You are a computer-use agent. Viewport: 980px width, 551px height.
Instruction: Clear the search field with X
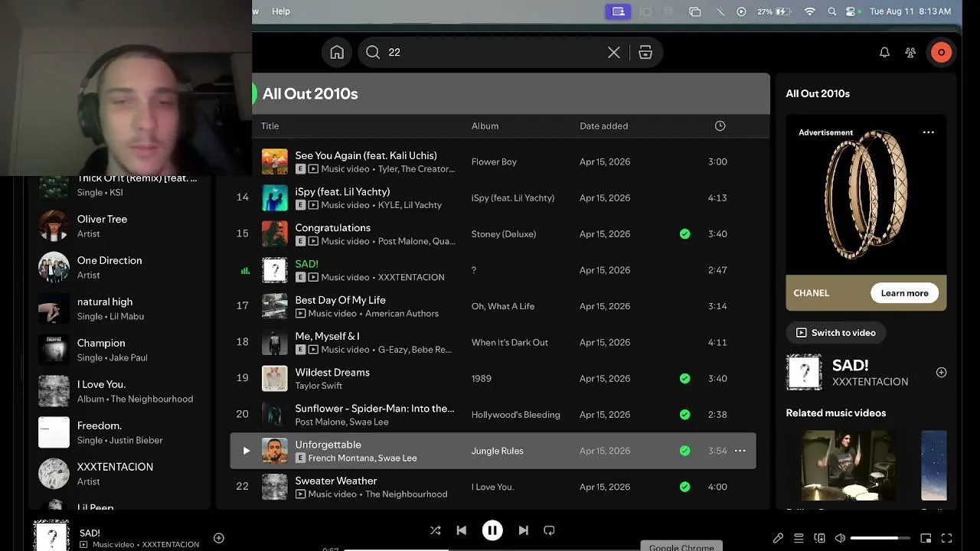(x=614, y=52)
